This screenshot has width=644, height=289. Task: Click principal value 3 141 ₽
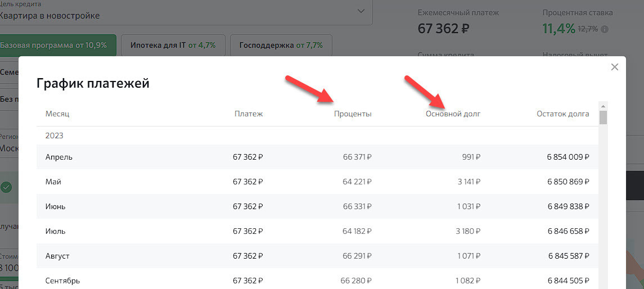pos(469,182)
